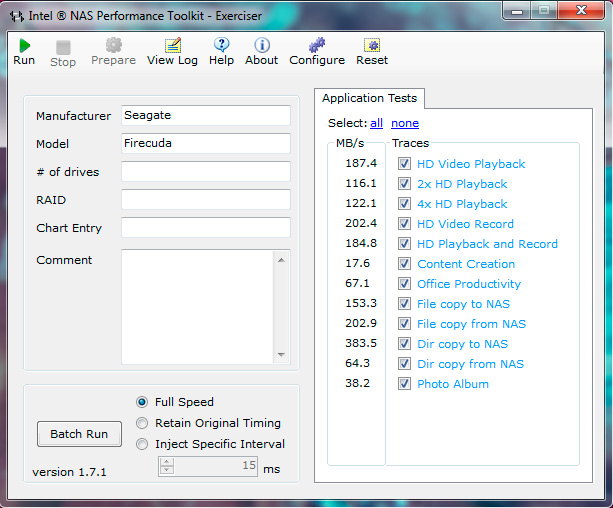Select Retain Original Timing option
This screenshot has width=613, height=508.
coord(142,423)
